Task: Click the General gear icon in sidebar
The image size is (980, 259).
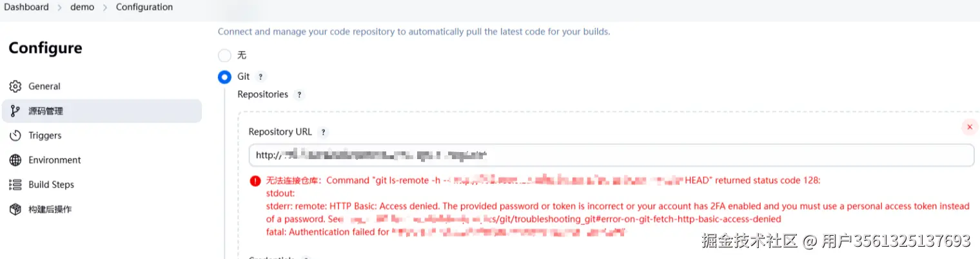Action: pos(15,86)
